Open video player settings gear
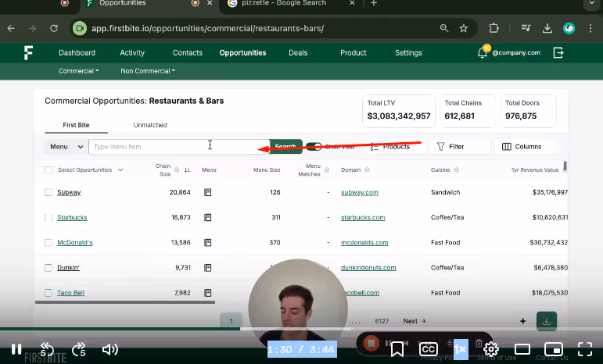 point(490,349)
